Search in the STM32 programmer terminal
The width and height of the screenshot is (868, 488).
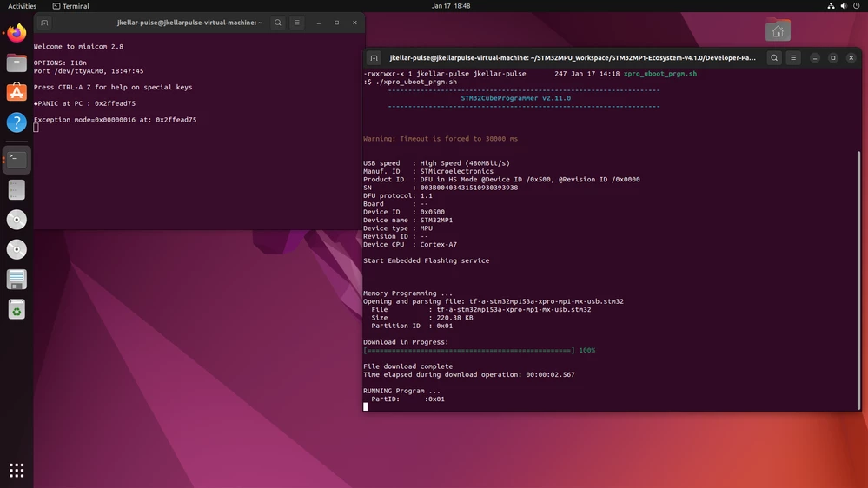coord(774,58)
